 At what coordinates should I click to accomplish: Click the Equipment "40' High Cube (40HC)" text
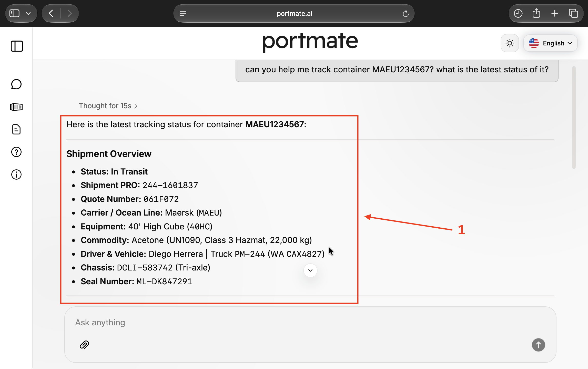(x=170, y=227)
